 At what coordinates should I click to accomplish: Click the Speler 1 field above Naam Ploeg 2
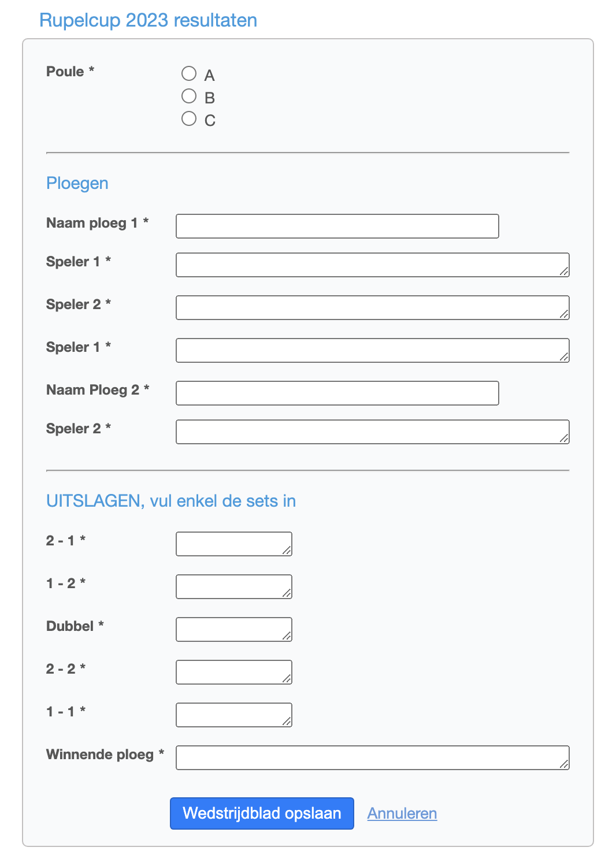pos(373,351)
